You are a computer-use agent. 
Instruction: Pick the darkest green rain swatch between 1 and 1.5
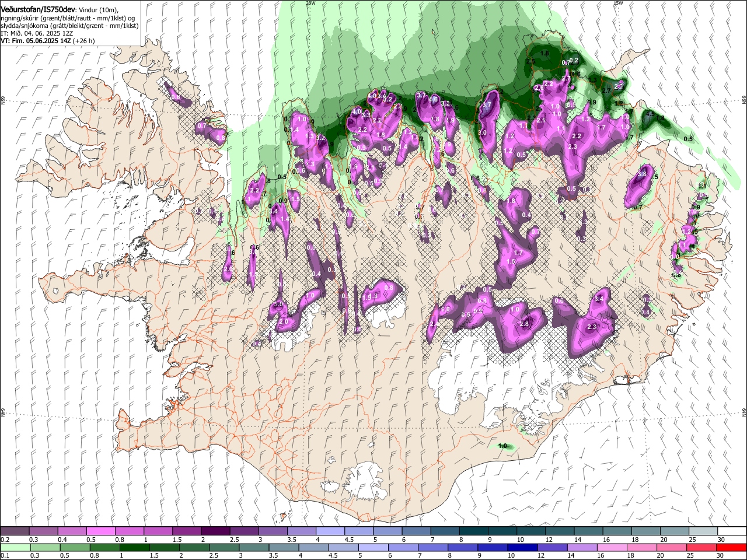pyautogui.click(x=134, y=547)
